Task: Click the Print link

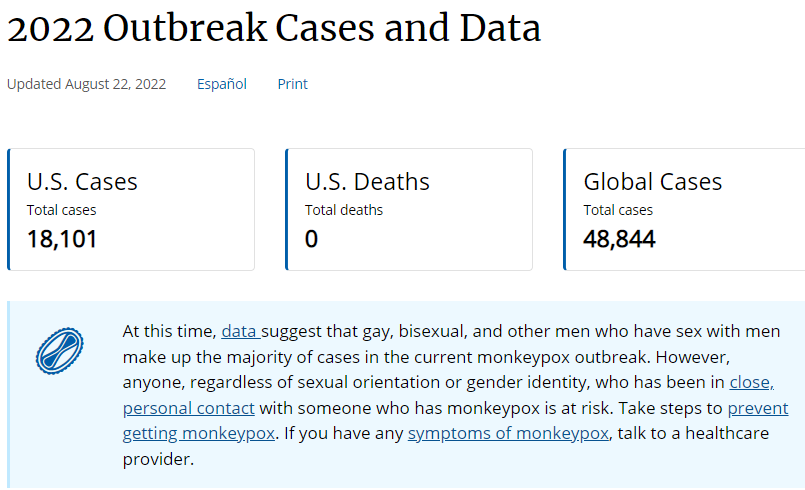Action: click(x=292, y=84)
